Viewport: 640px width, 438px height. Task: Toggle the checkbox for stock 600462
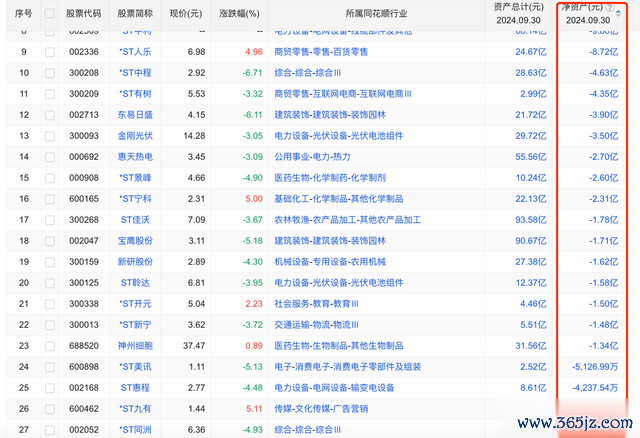point(51,408)
